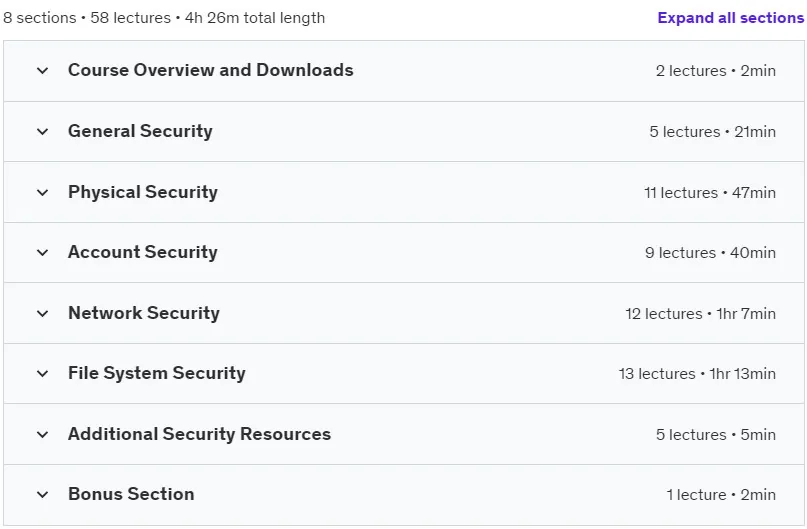Toggle the Network Security chevron icon
This screenshot has height=529, width=807.
tap(43, 313)
